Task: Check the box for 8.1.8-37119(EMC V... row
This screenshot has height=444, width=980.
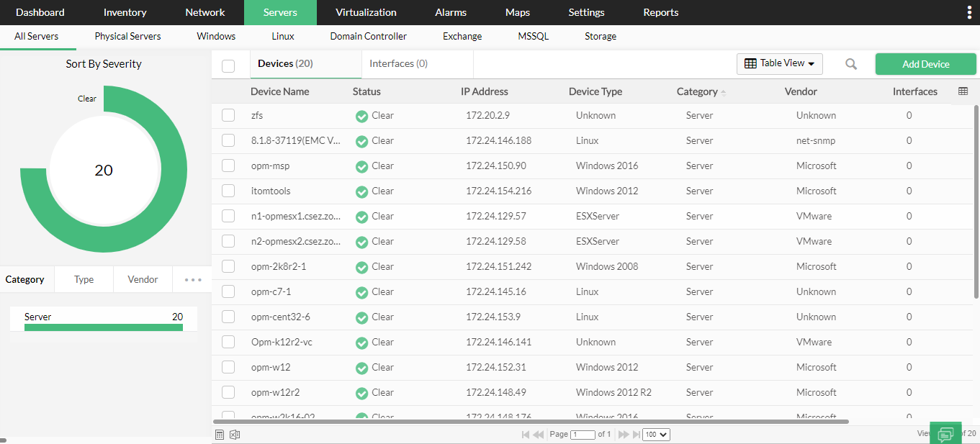Action: coord(228,140)
